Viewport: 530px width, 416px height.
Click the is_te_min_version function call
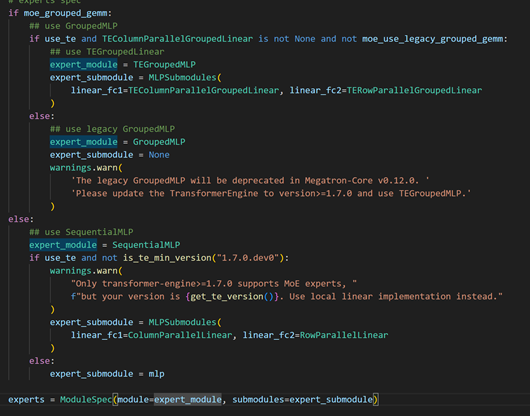tap(167, 258)
